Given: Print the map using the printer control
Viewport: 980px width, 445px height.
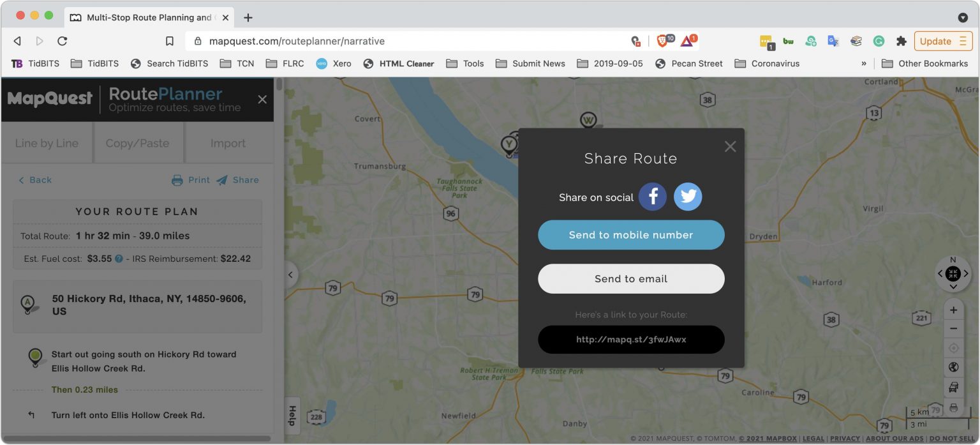Looking at the screenshot, I should [953, 407].
